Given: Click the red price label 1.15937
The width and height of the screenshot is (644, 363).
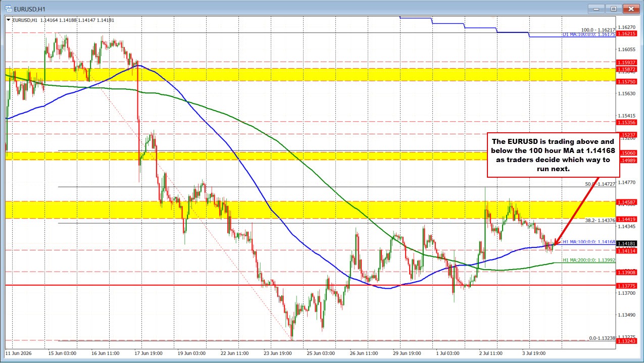Looking at the screenshot, I should (x=627, y=62).
